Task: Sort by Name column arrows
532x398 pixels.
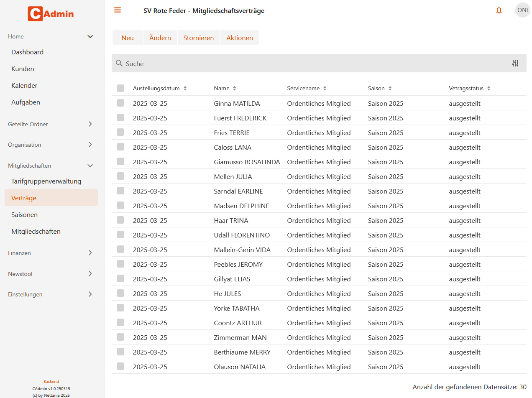Action: pos(235,89)
